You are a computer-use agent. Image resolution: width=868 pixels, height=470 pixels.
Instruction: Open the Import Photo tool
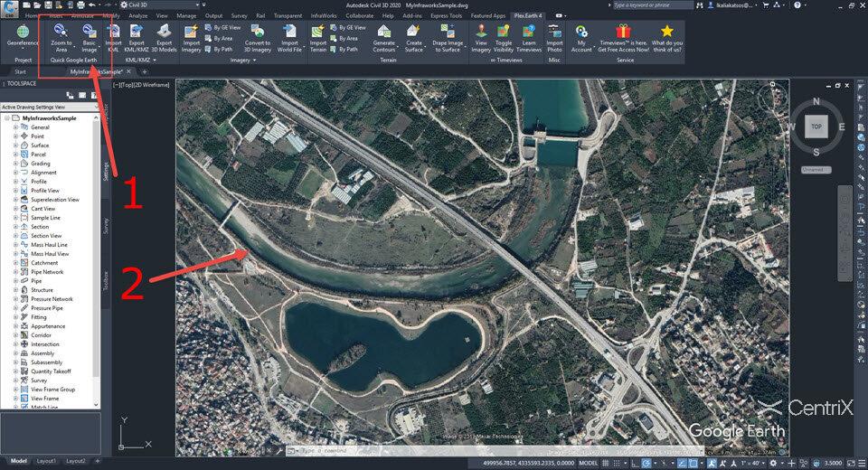pos(554,34)
